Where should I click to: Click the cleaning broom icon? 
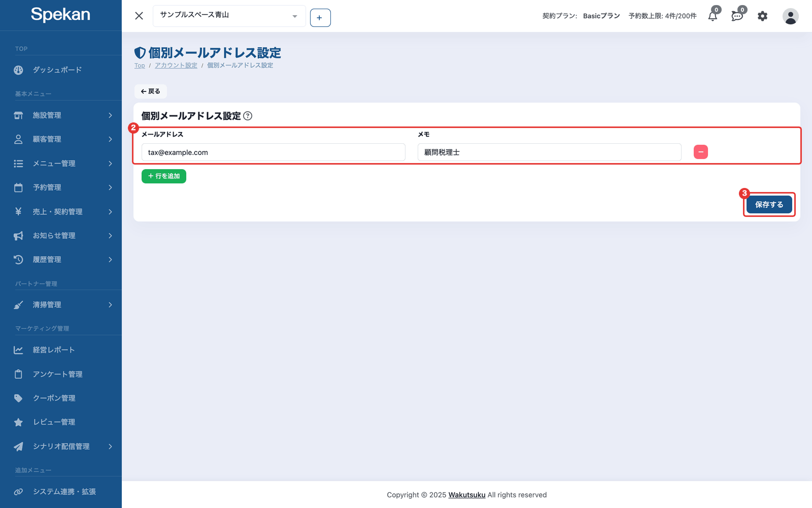point(18,305)
